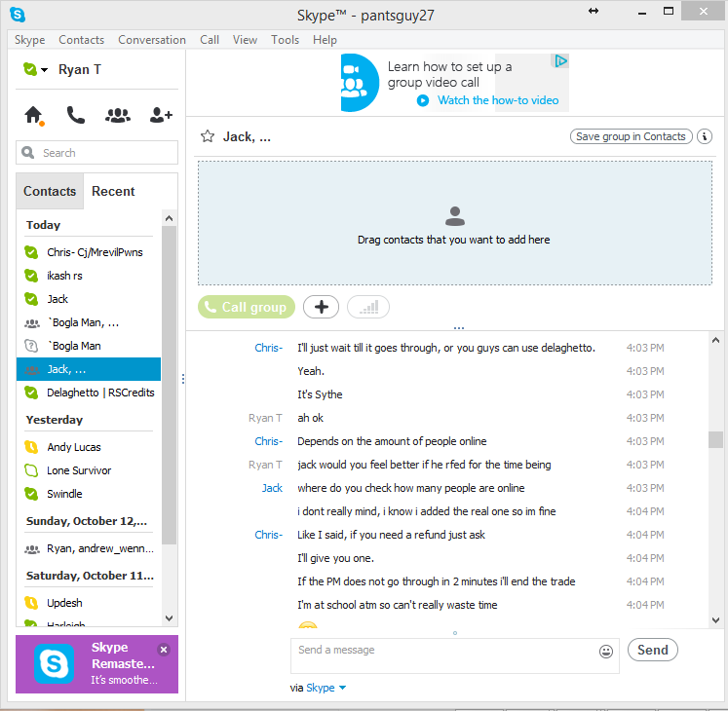Click message "It's Sythe"

pyautogui.click(x=320, y=394)
